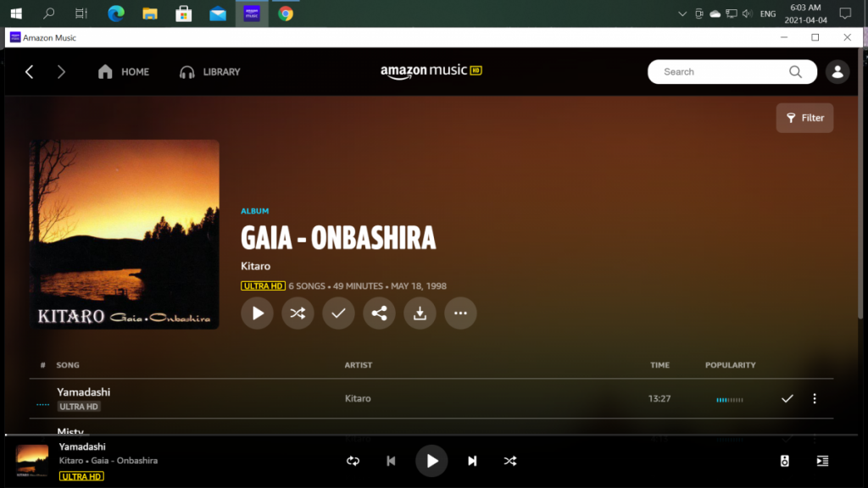This screenshot has height=488, width=868.
Task: Open File Explorer from taskbar
Action: pyautogui.click(x=150, y=14)
